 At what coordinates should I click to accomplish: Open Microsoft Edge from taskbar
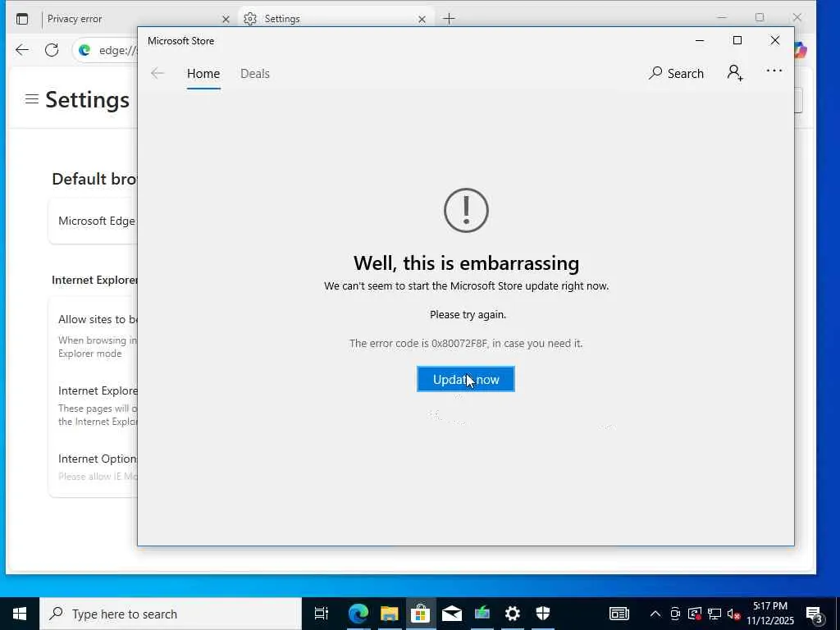(x=358, y=614)
